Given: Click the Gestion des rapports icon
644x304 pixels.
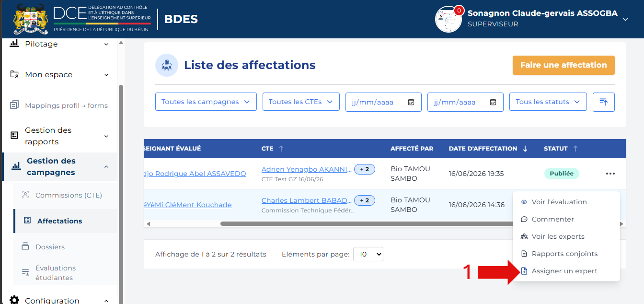Looking at the screenshot, I should point(14,135).
